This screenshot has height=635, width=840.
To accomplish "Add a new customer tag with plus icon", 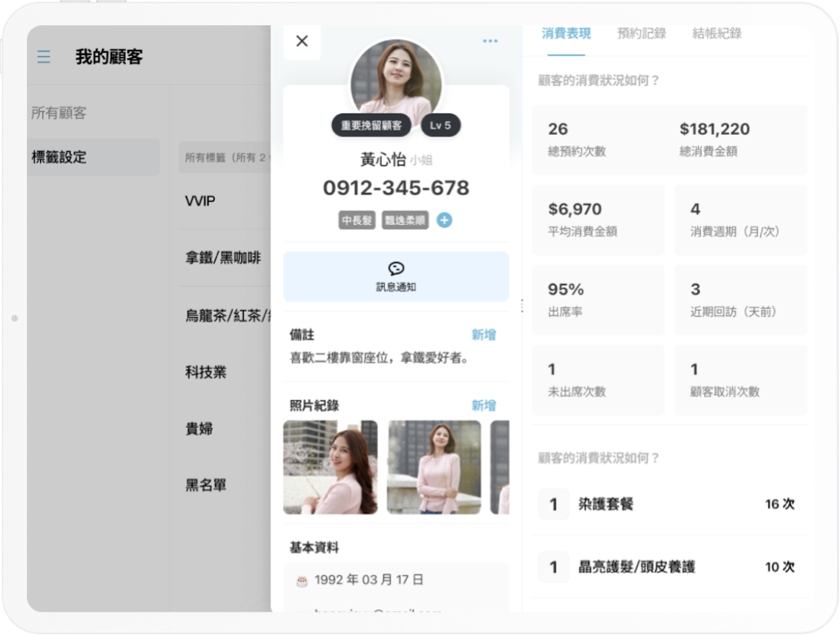I will coord(445,221).
